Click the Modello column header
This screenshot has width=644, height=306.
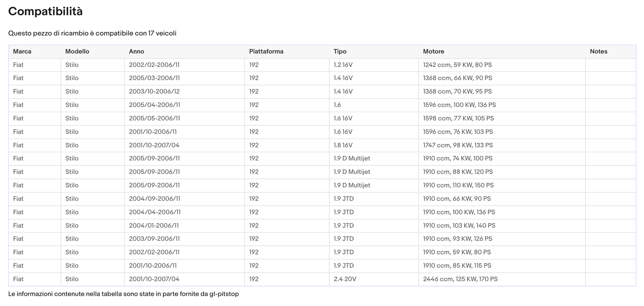[77, 52]
